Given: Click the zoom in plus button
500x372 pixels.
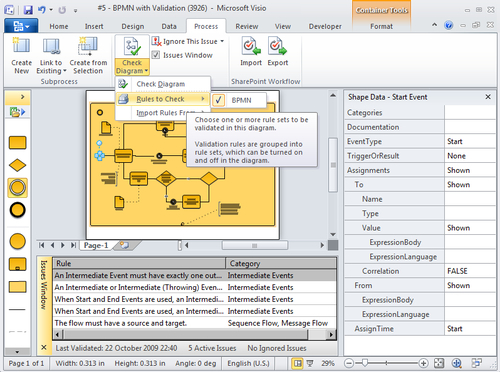Looking at the screenshot, I should pos(423,363).
